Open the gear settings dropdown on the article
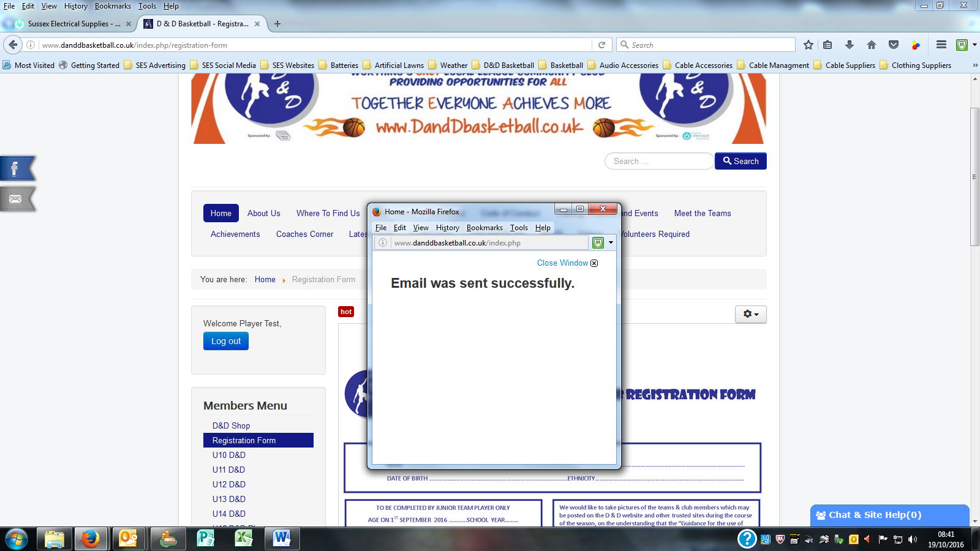Viewport: 980px width, 551px height. [751, 314]
